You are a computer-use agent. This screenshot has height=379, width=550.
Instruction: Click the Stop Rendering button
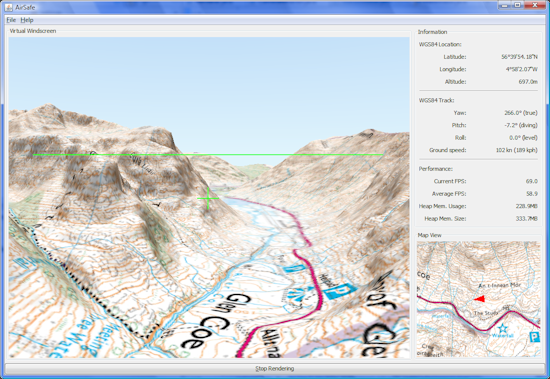275,368
